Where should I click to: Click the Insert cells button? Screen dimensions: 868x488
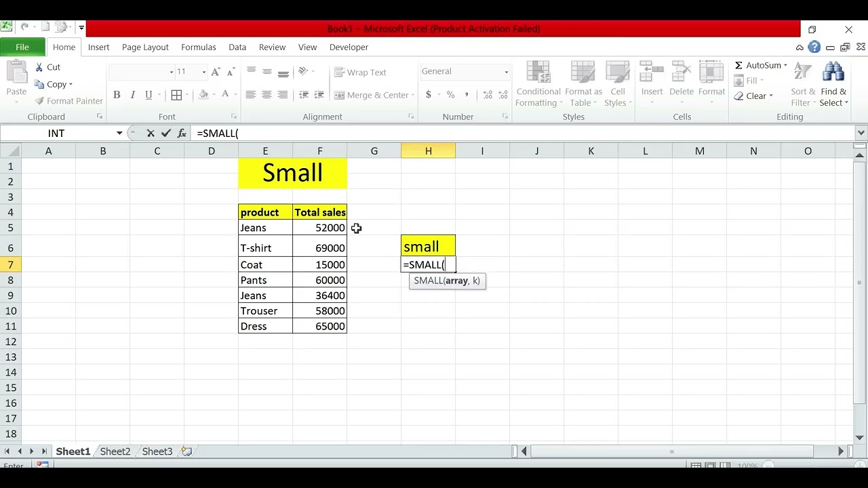click(652, 84)
